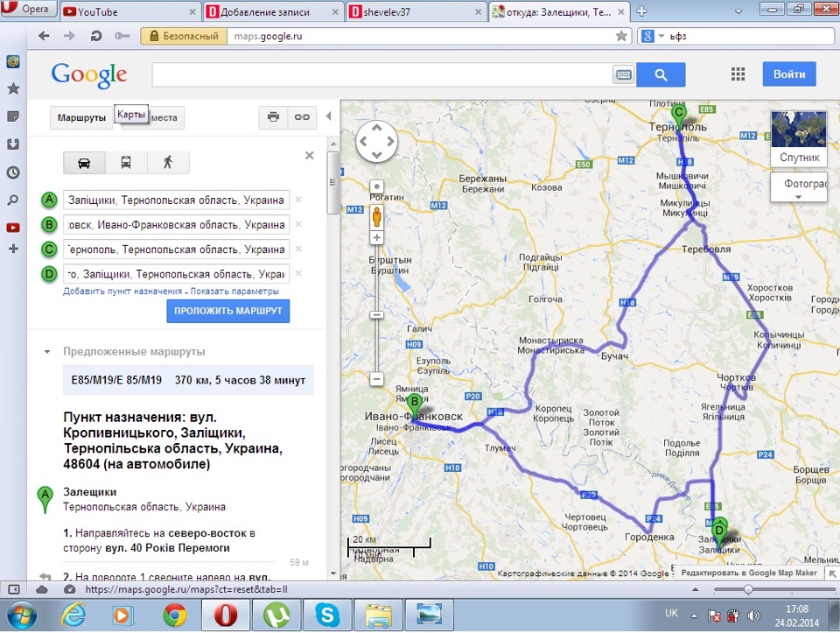The width and height of the screenshot is (840, 633).
Task: Open the Opera sidebar YouTube panel
Action: 13,228
